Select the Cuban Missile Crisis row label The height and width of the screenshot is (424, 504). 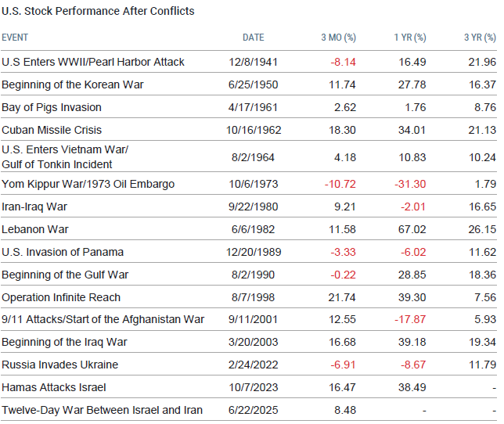[52, 130]
